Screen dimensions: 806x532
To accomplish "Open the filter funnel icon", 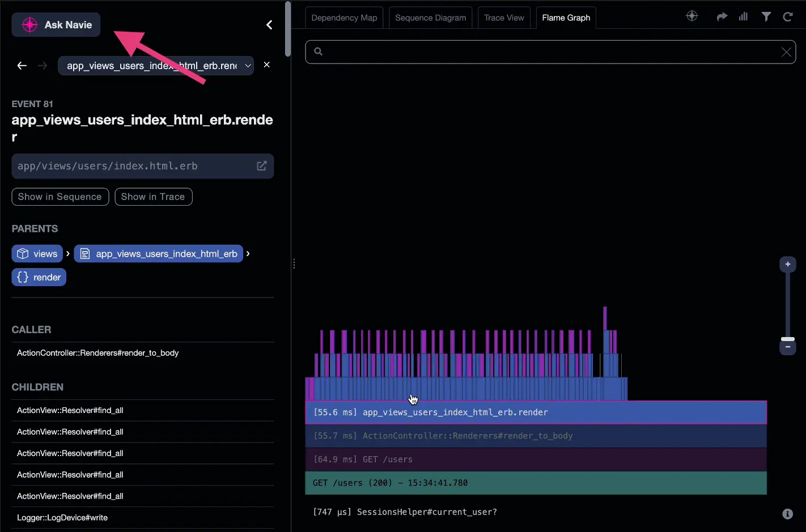I will (766, 16).
